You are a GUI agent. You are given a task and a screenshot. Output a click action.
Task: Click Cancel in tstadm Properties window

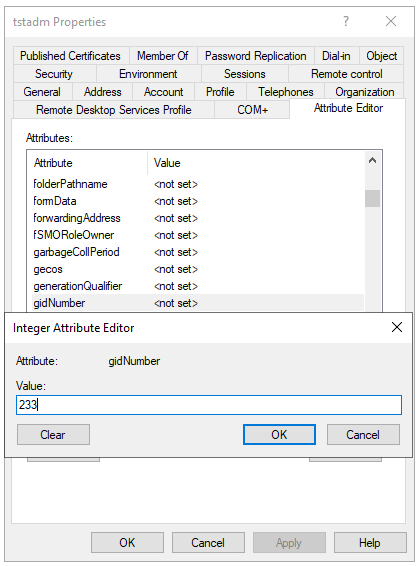[208, 543]
